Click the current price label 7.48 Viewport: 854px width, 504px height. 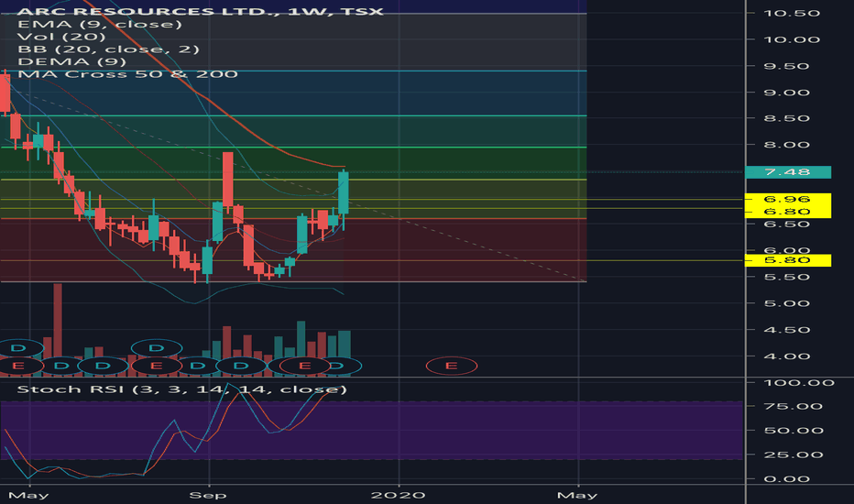tap(788, 172)
